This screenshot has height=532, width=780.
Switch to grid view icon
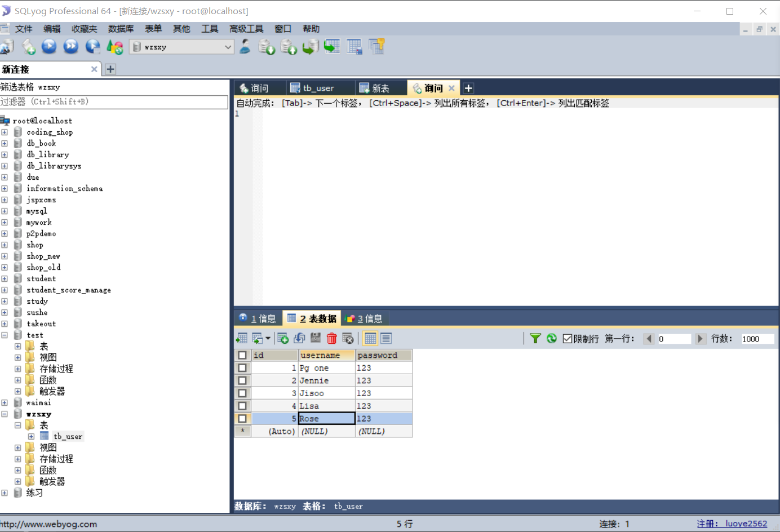tap(370, 338)
